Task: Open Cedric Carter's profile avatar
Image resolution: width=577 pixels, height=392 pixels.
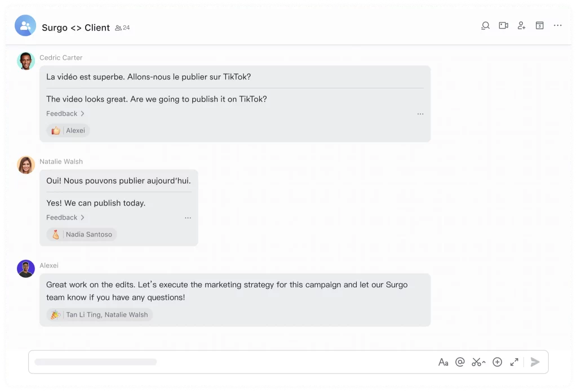Action: [26, 61]
